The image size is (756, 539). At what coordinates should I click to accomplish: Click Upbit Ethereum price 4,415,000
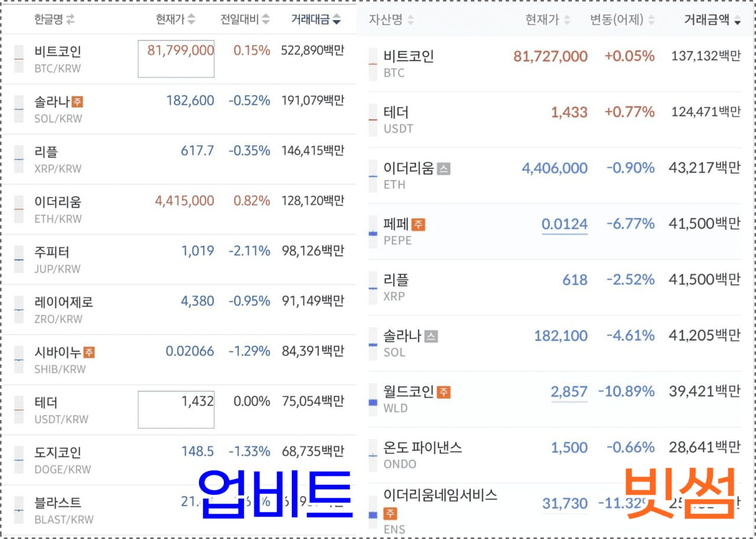185,201
